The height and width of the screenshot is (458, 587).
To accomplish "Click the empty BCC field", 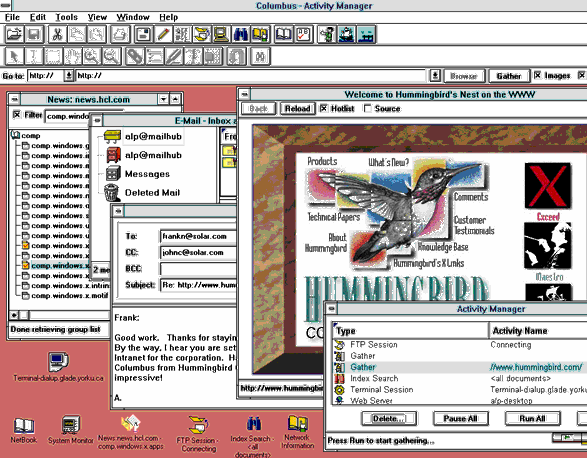I will pos(198,269).
